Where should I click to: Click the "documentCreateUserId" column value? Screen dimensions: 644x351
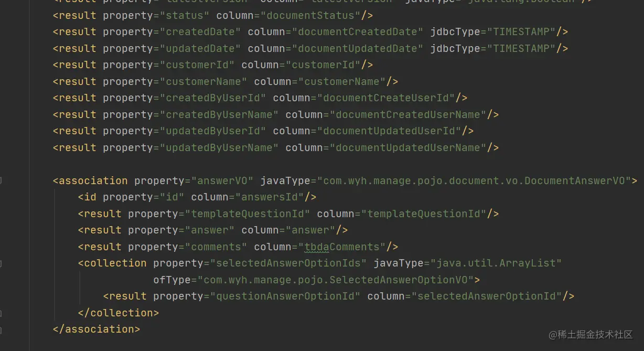click(386, 98)
